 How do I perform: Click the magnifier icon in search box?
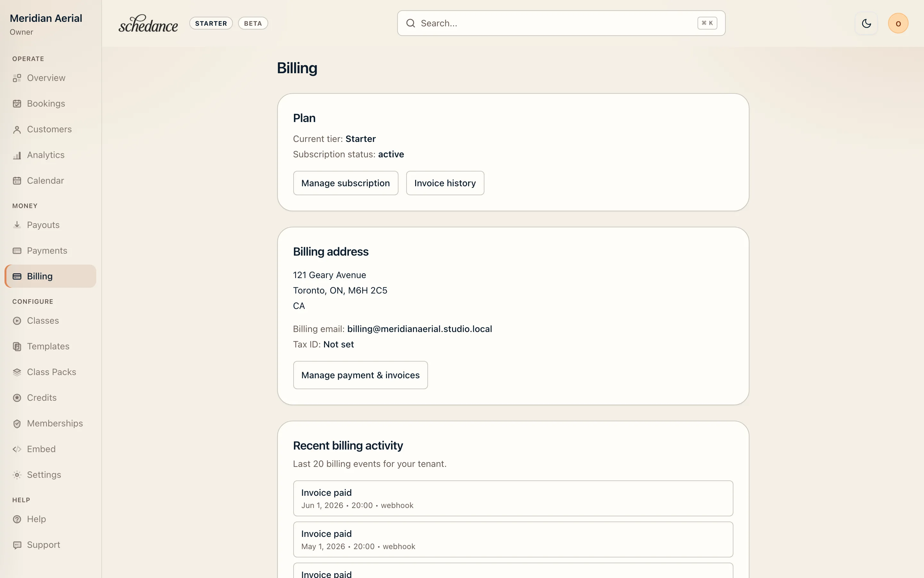click(410, 23)
